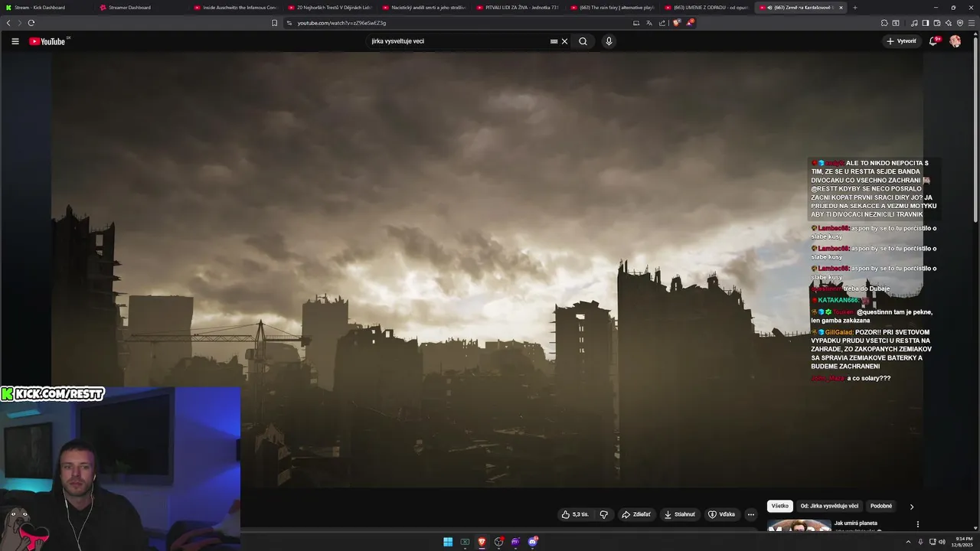Open the browser extensions puzzle icon
Image resolution: width=980 pixels, height=551 pixels.
884,23
